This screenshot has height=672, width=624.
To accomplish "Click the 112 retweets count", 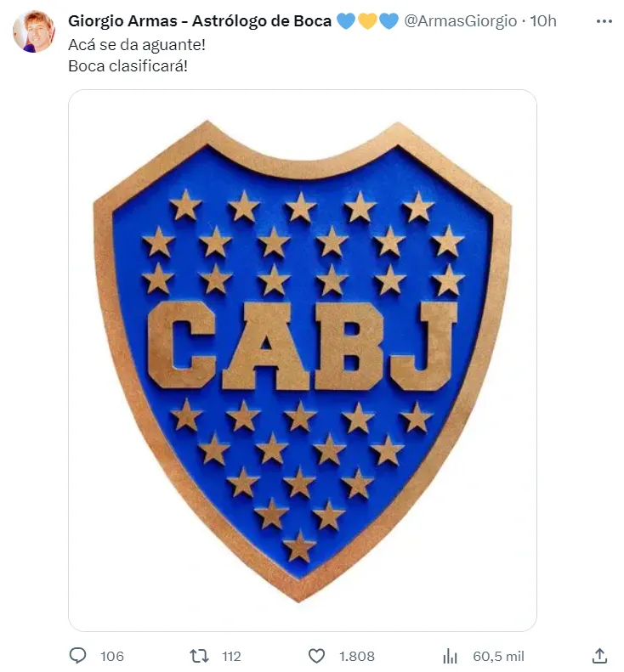I will [231, 656].
